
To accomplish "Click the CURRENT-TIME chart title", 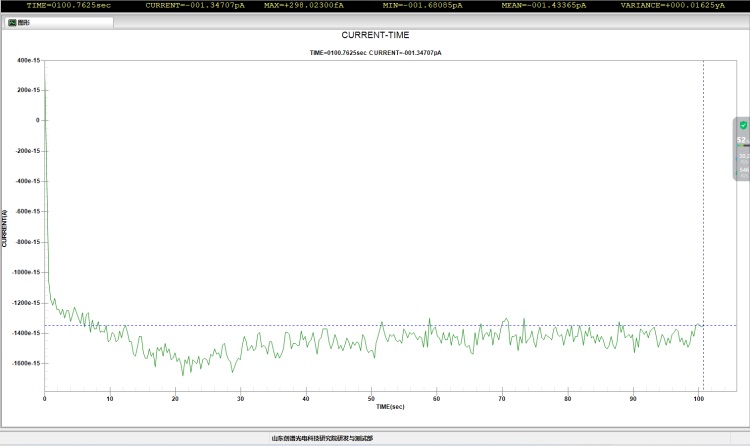I will pos(375,35).
